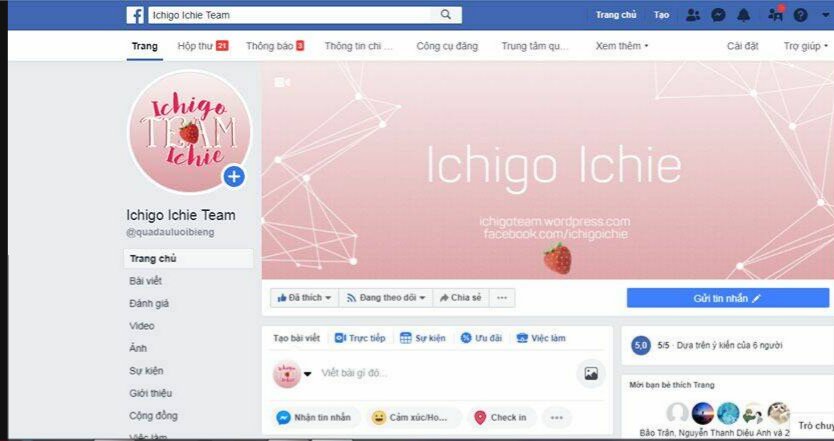Screen dimensions: 834x441
Task: Click the photo icon in post composer
Action: pos(591,373)
